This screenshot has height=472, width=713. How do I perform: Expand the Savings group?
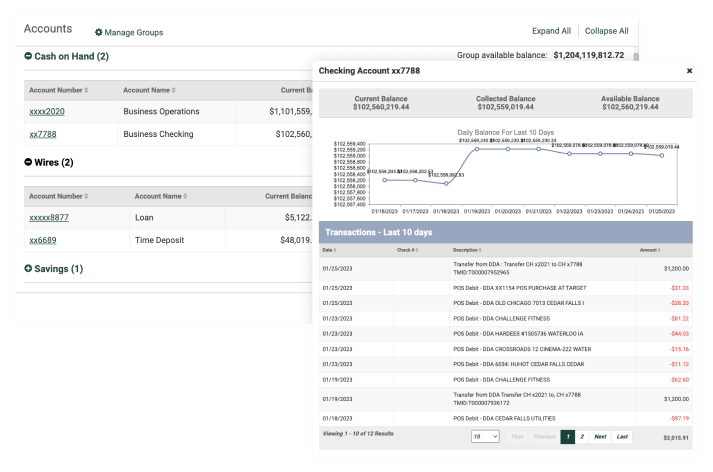28,269
